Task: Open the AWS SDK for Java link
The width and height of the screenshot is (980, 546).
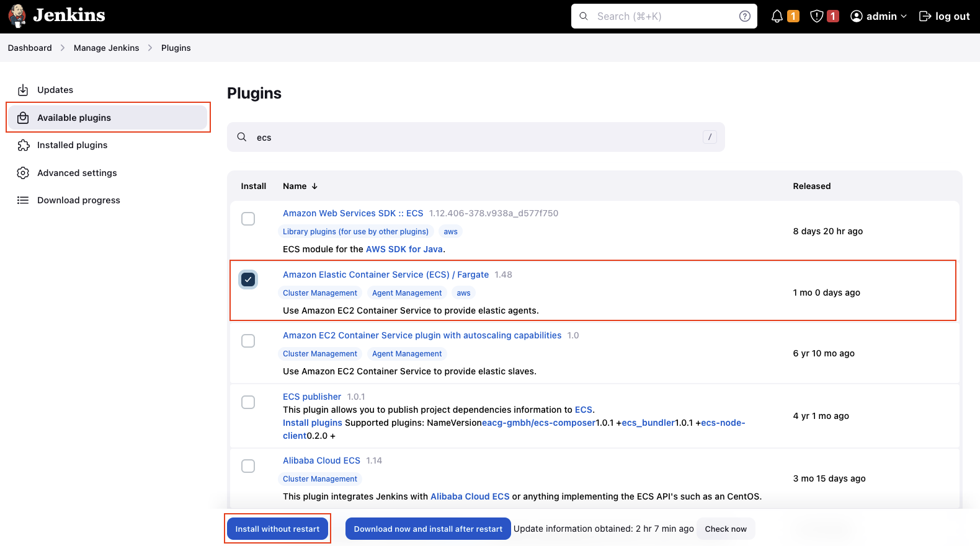Action: (404, 249)
